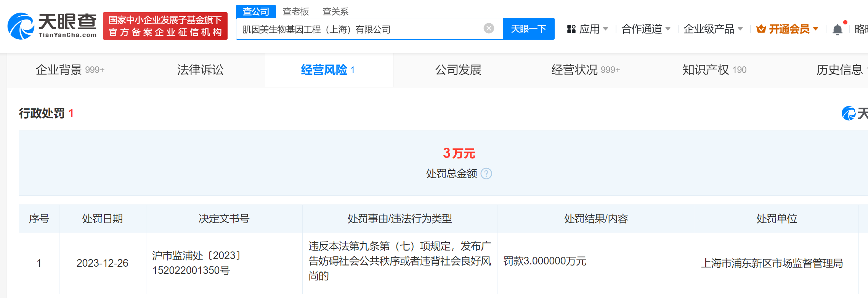The width and height of the screenshot is (868, 298).
Task: Click the 处罚事由/违法行为类型 column header
Action: tap(400, 219)
